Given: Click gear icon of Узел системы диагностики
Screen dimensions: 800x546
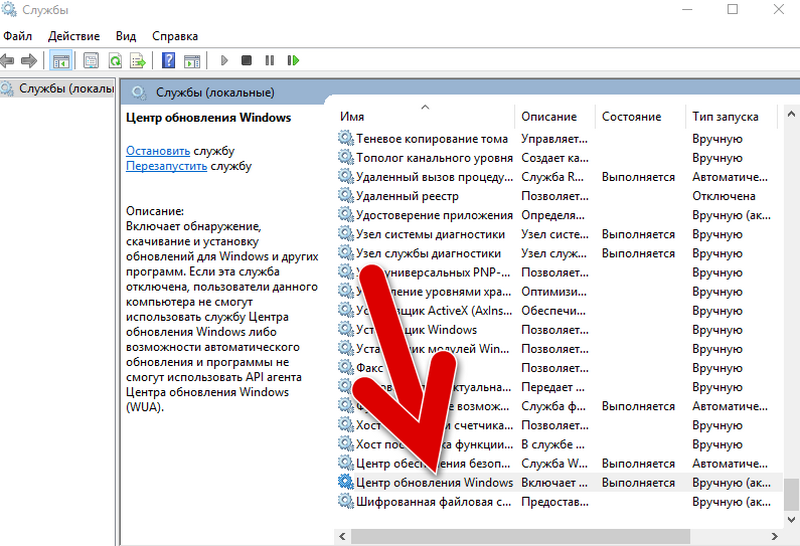Looking at the screenshot, I should point(345,234).
